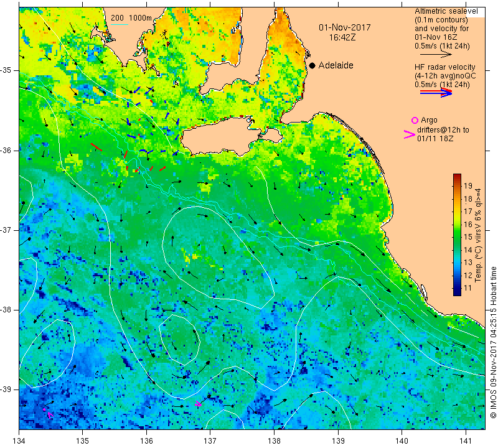Click the 13 value on the temperature scale
Viewport: 498px width, 448px height.
click(x=468, y=263)
